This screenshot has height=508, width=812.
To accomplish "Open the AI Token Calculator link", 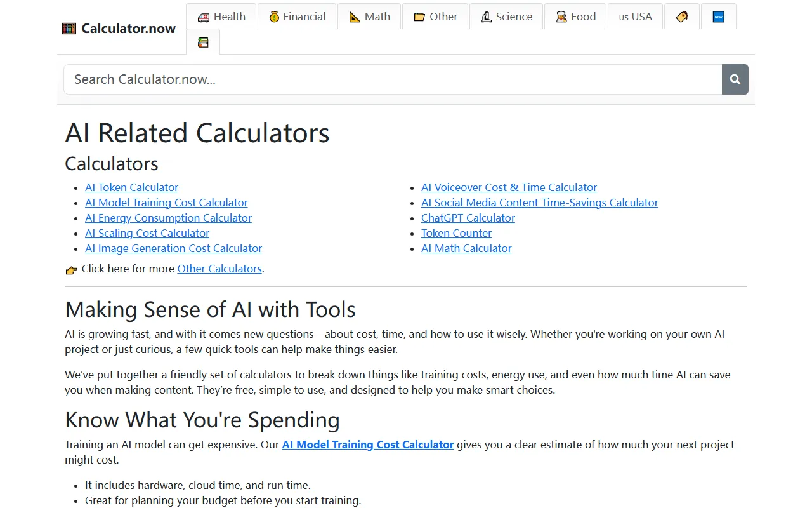I will point(131,187).
